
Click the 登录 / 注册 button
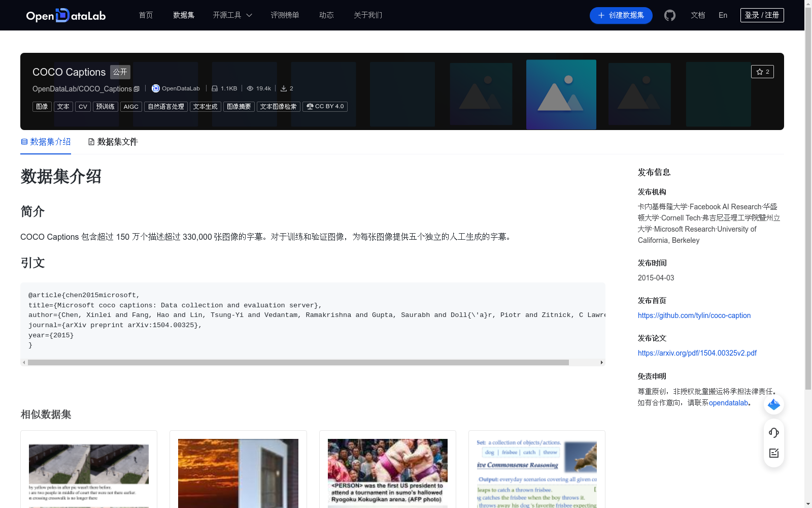762,15
